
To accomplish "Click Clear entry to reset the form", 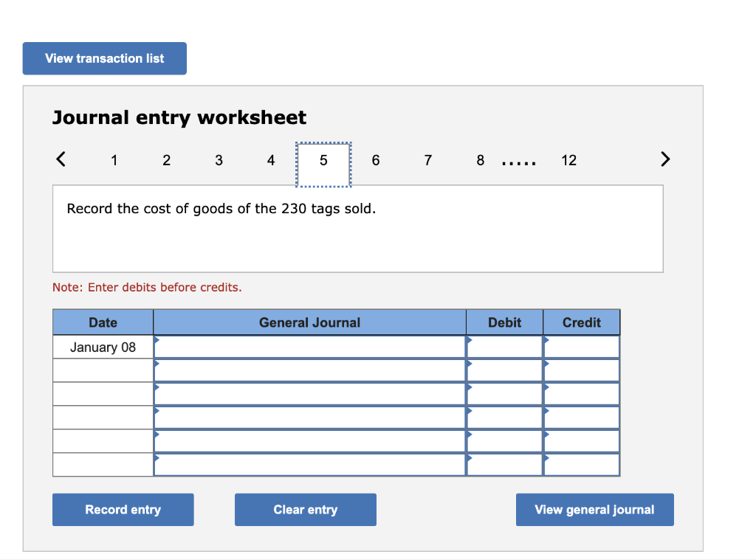I will [305, 509].
